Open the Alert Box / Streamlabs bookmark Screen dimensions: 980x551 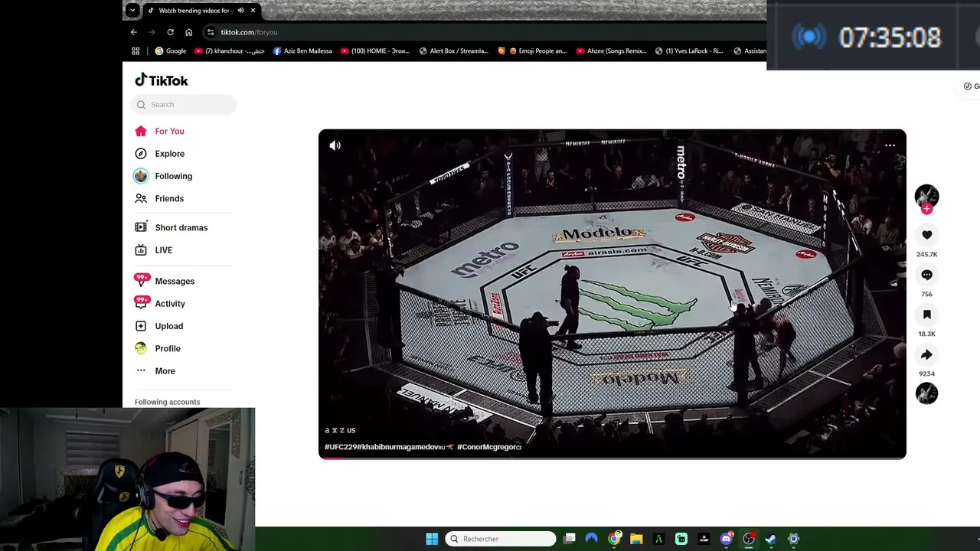coord(454,51)
